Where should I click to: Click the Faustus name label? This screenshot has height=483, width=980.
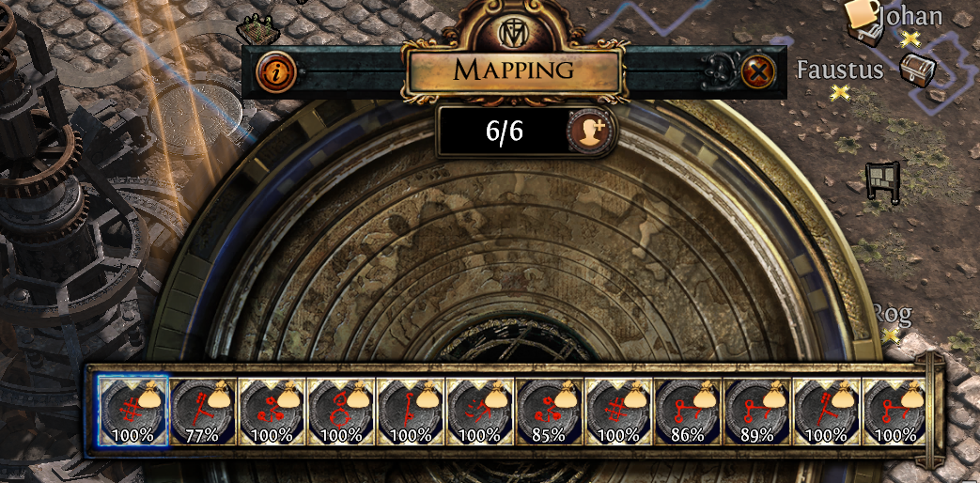click(841, 70)
